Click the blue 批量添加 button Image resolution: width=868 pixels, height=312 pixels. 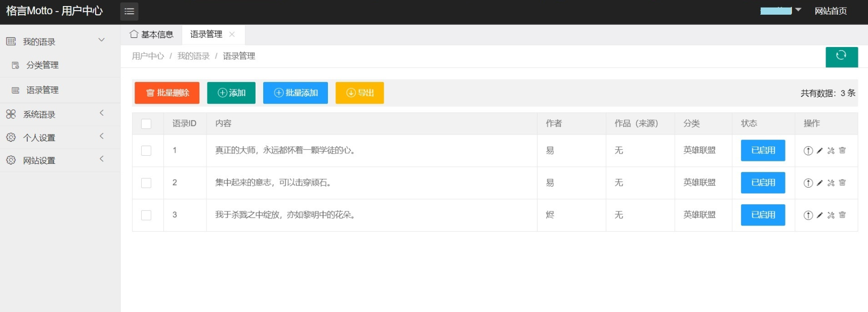pos(296,93)
